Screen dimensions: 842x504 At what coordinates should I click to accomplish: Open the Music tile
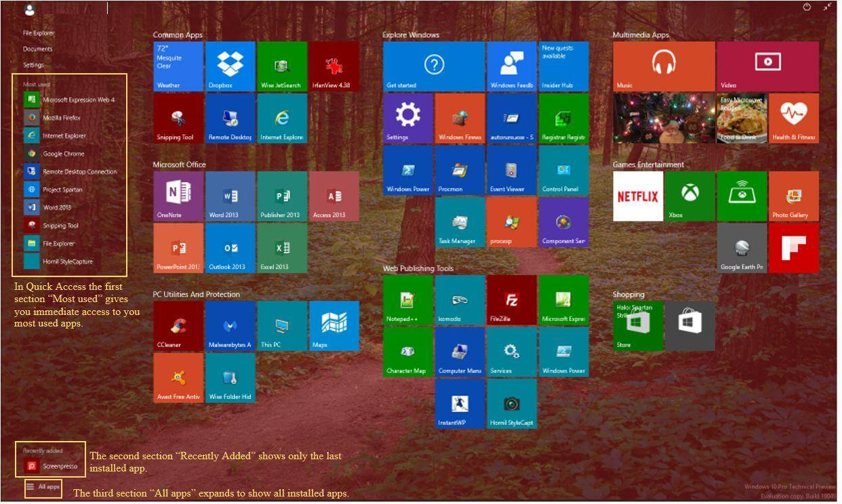tap(664, 66)
